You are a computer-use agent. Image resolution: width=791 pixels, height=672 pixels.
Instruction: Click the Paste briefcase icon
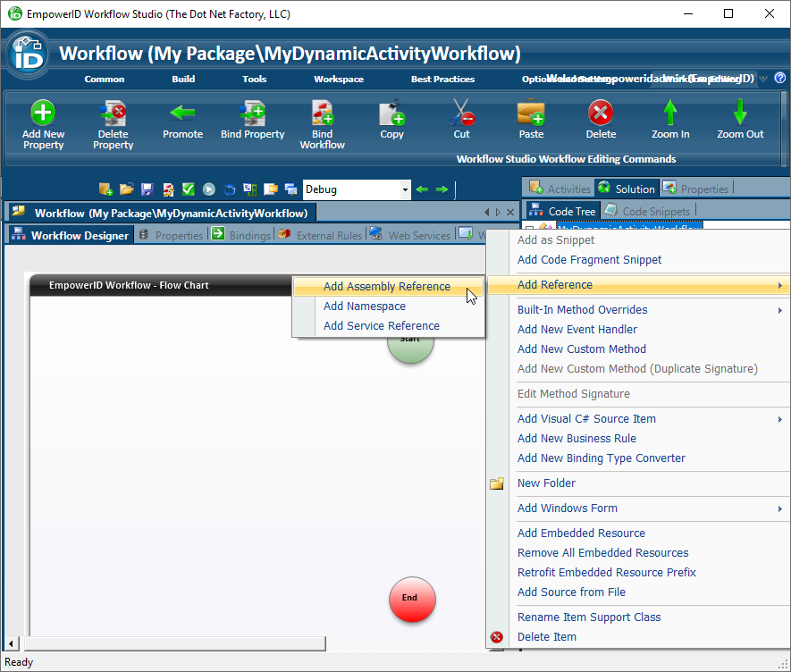[x=531, y=113]
